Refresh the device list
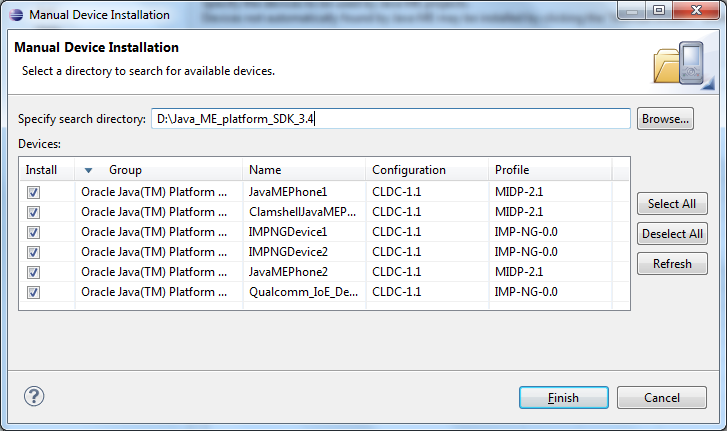 coord(671,264)
